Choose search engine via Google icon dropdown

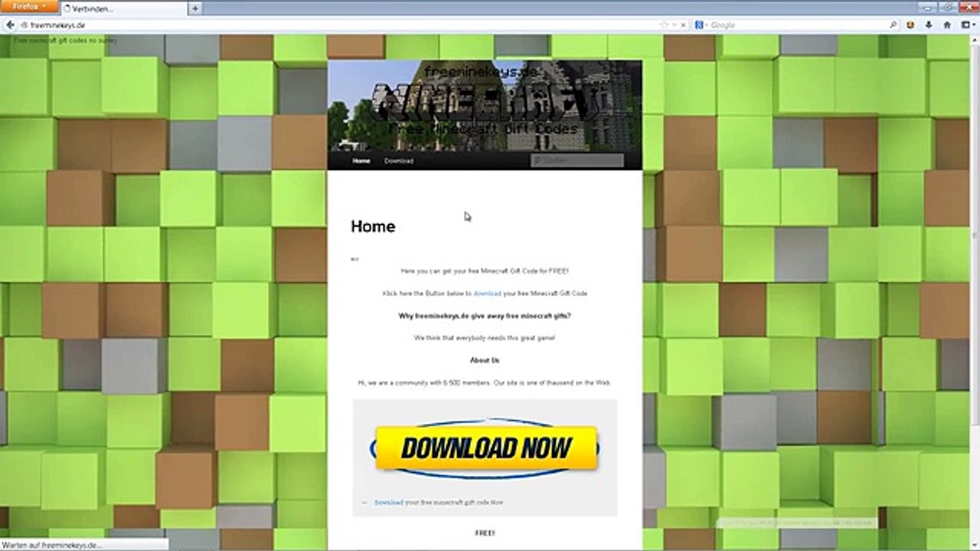[x=701, y=25]
